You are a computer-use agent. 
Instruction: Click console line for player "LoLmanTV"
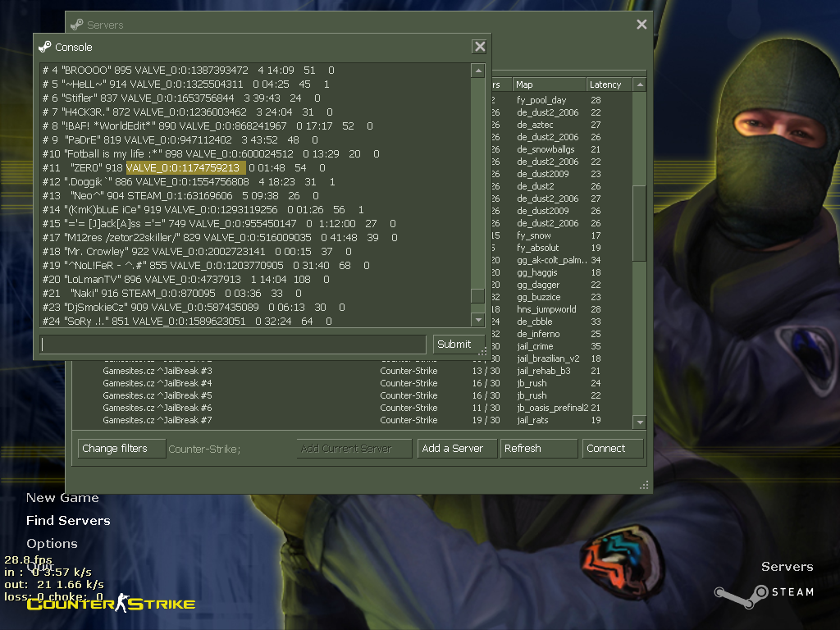point(186,279)
